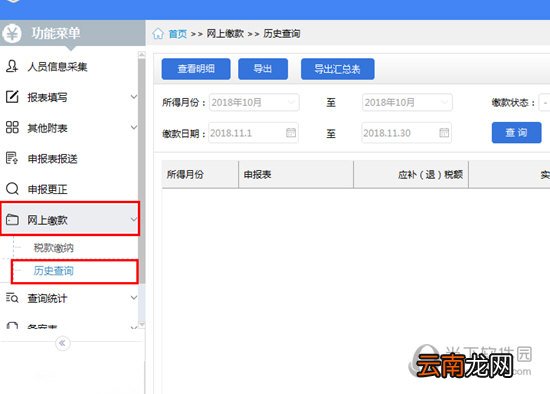Viewport: 550px width, 394px height.
Task: Collapse the sidebar with double-arrow button
Action: (x=62, y=343)
